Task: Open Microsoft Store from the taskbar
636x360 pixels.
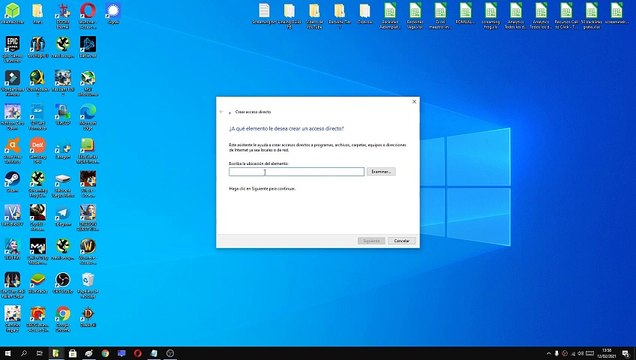Action: pos(73,353)
